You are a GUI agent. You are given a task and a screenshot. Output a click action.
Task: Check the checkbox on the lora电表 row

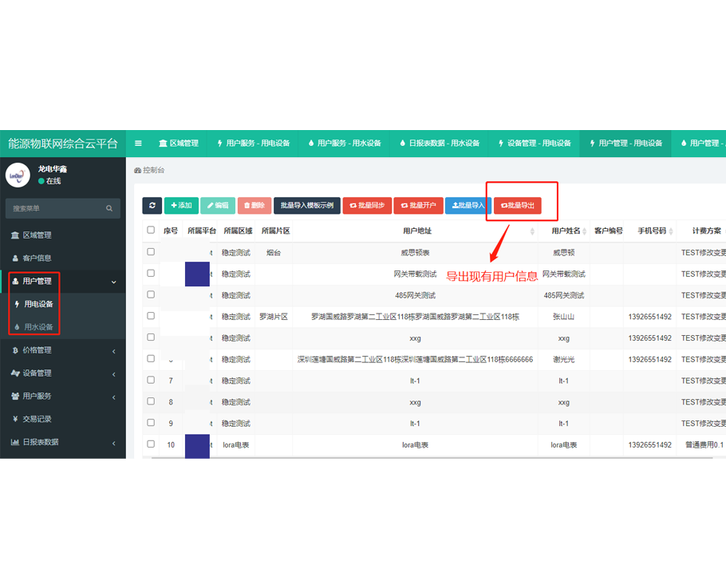click(x=150, y=445)
